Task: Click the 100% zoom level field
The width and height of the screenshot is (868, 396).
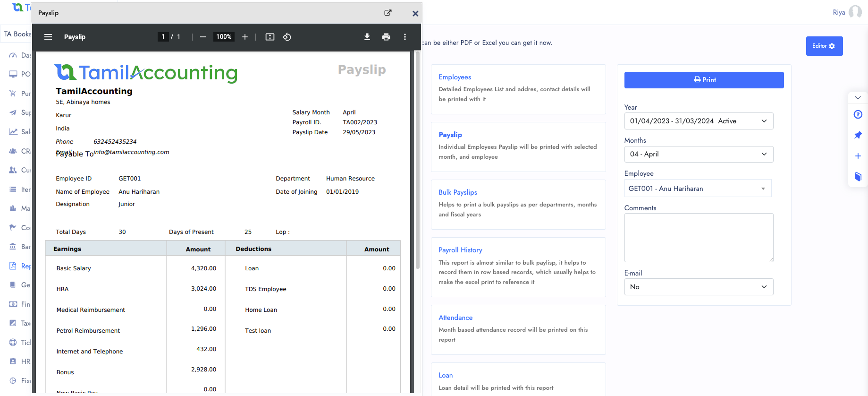Action: point(224,37)
